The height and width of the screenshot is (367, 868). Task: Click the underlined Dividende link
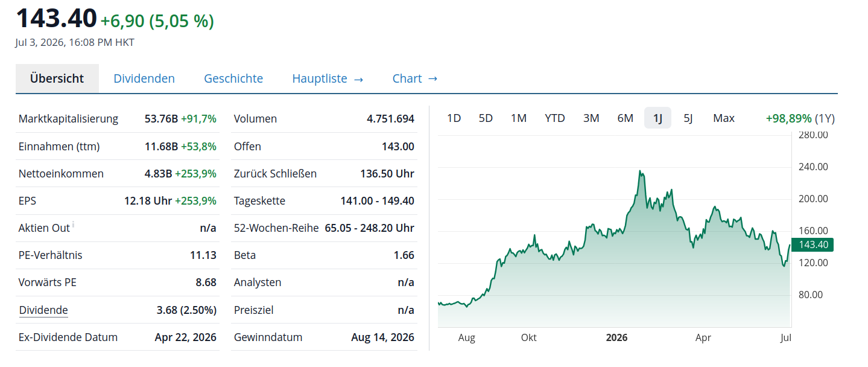[43, 310]
